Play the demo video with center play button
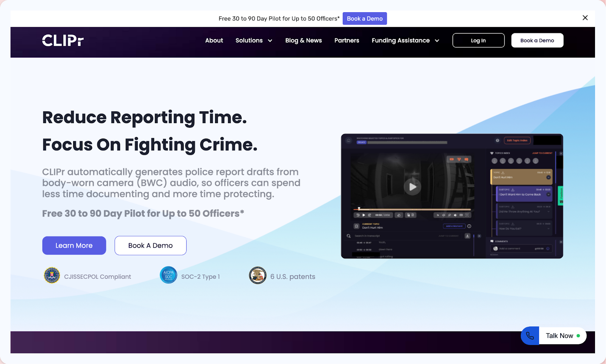Image resolution: width=606 pixels, height=364 pixels. [x=412, y=187]
